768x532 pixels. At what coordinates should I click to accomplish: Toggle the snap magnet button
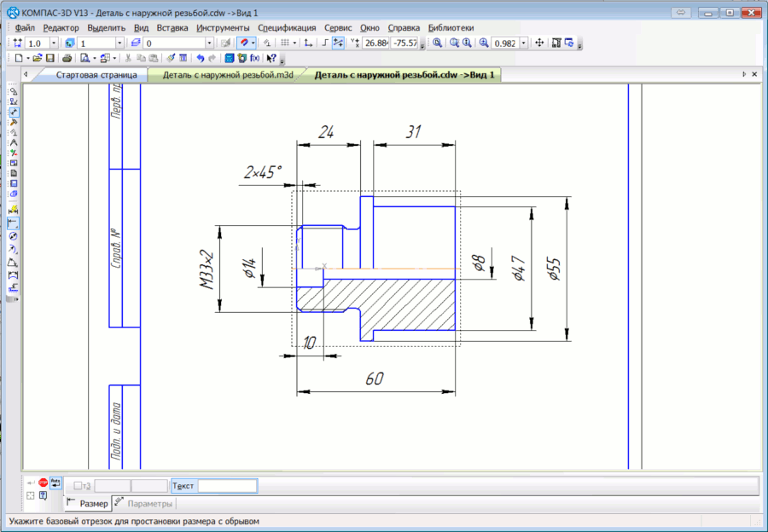coord(244,43)
